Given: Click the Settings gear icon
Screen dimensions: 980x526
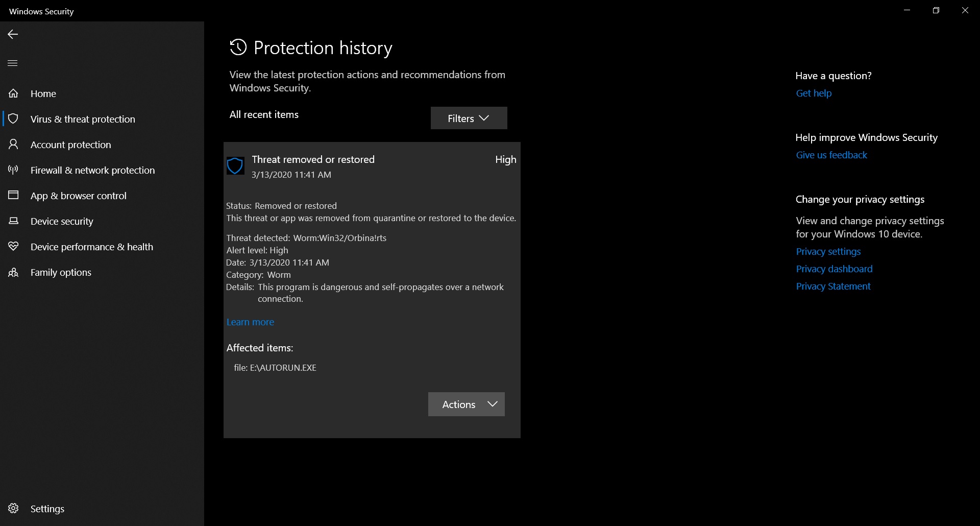Looking at the screenshot, I should coord(13,509).
